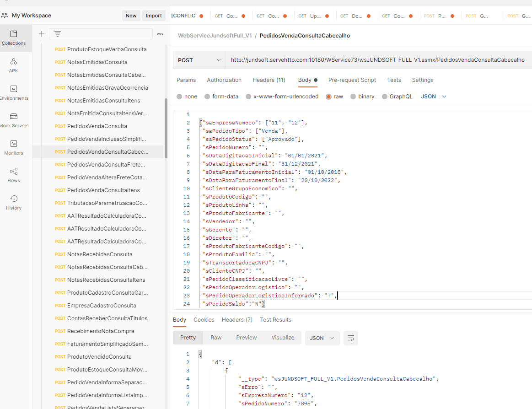
Task: Open the Environments sidebar section
Action: click(14, 92)
